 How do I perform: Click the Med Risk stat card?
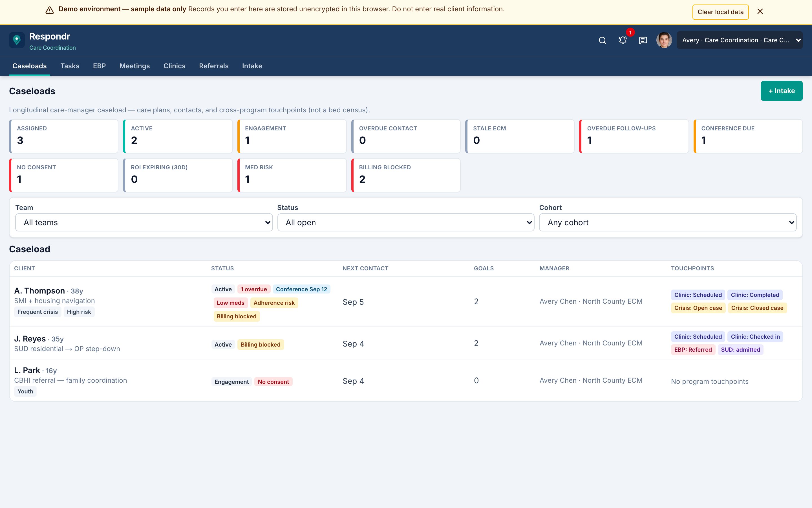pos(292,175)
